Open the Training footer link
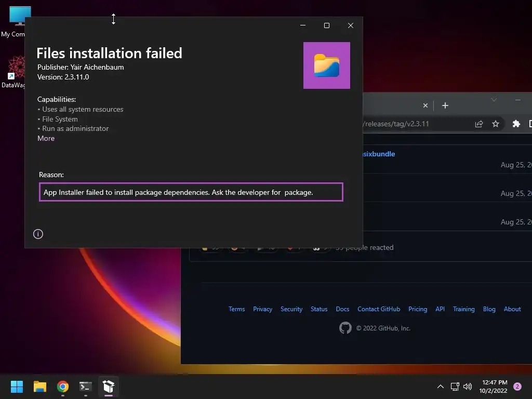 tap(464, 309)
